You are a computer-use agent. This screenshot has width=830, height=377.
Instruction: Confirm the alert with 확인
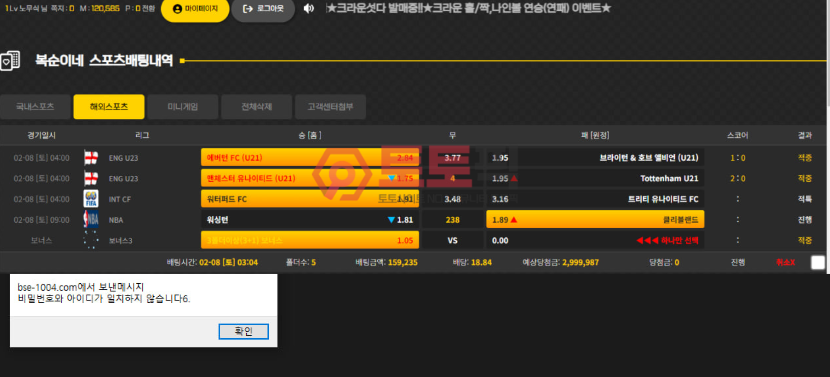[243, 331]
